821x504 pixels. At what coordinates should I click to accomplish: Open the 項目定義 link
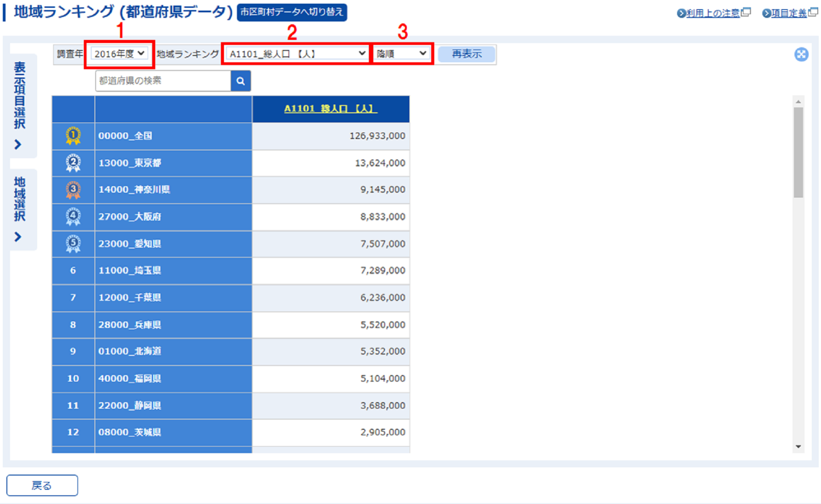point(789,13)
